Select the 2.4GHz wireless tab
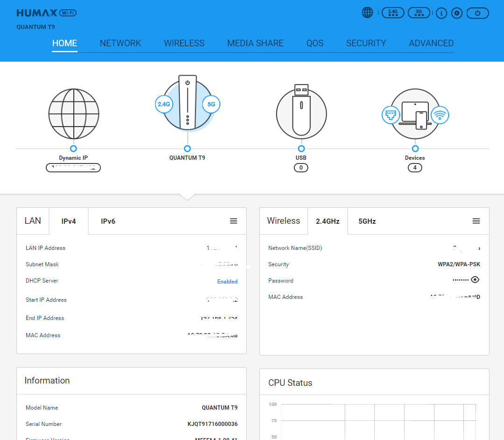Image resolution: width=504 pixels, height=440 pixels. click(327, 221)
